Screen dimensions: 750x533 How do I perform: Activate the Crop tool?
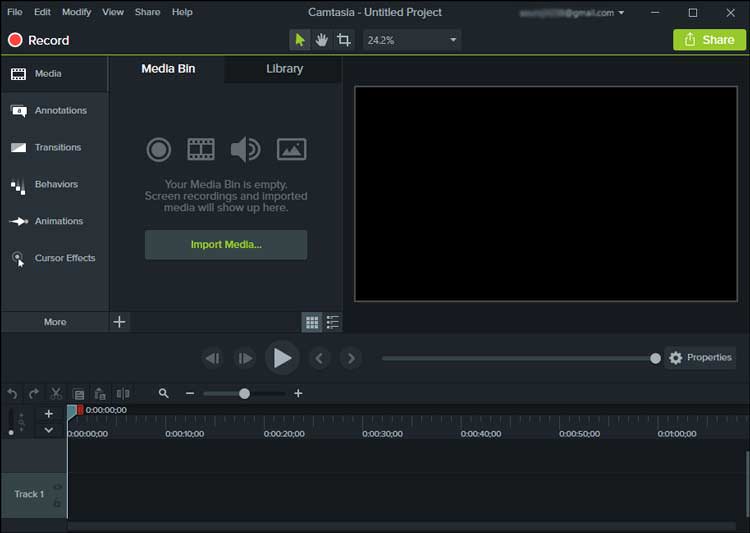coord(343,40)
